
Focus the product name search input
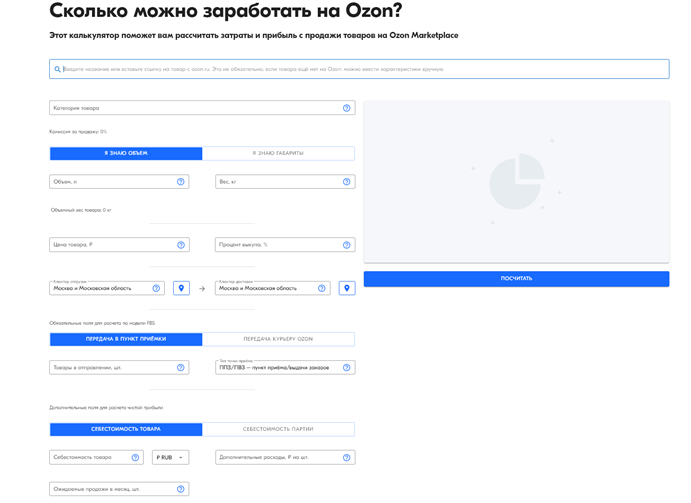pyautogui.click(x=359, y=69)
